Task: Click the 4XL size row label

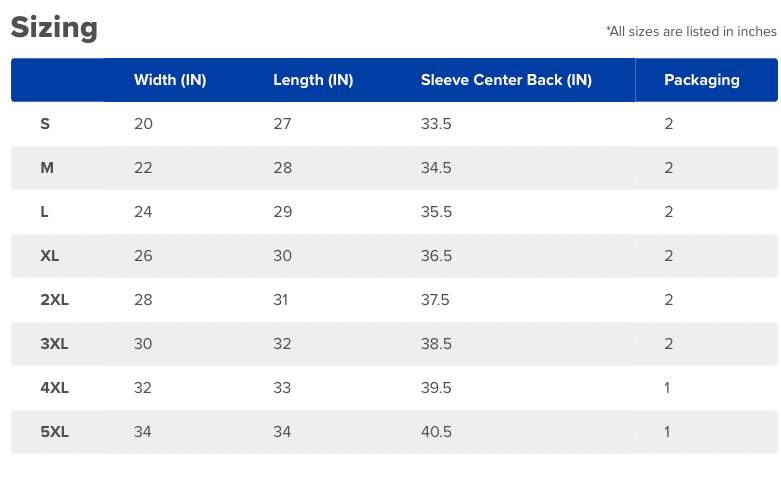Action: pyautogui.click(x=54, y=388)
